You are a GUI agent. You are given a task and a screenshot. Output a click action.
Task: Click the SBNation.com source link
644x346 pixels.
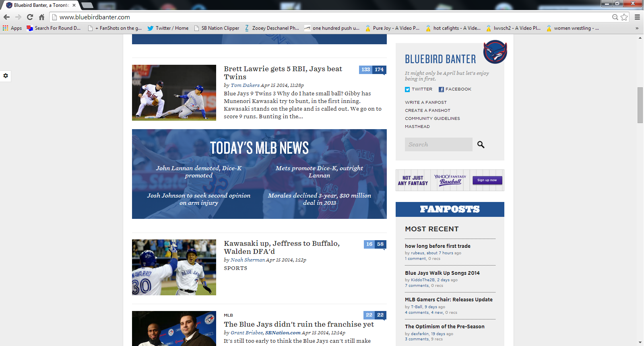pos(283,333)
